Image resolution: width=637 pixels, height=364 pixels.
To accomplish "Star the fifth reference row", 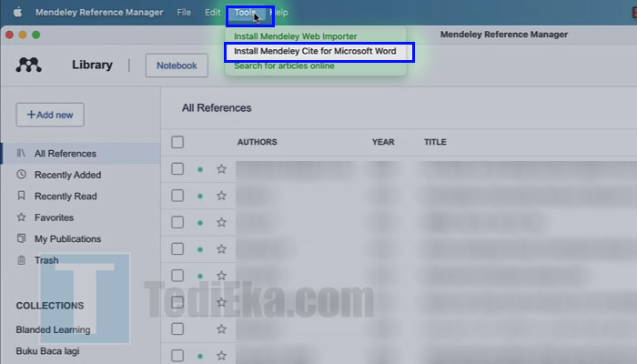I will point(221,276).
